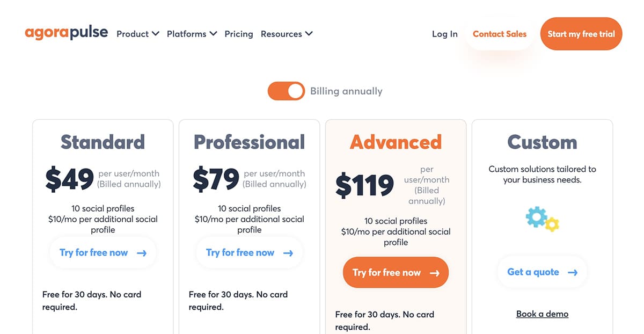Expand the Product dropdown menu
The width and height of the screenshot is (644, 334).
click(138, 34)
